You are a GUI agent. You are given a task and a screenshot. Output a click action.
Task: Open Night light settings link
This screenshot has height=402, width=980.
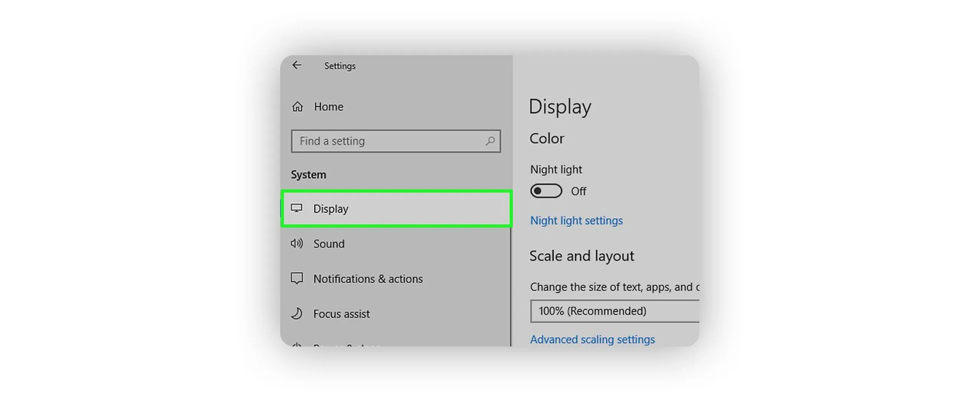(x=576, y=221)
